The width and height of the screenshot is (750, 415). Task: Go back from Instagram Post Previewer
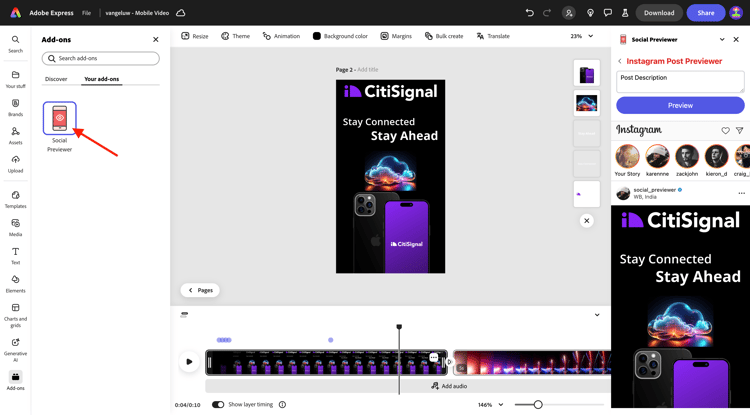(x=620, y=61)
